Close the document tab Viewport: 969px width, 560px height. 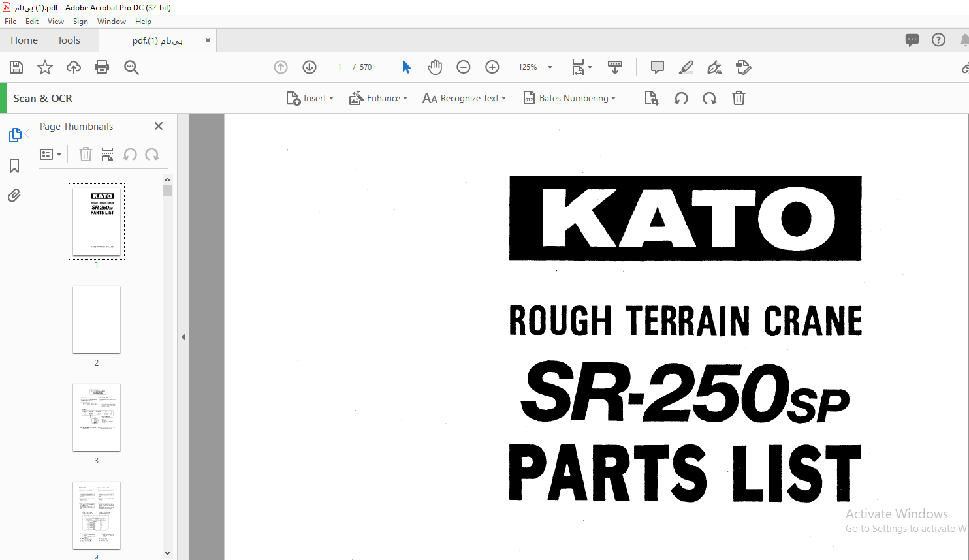point(208,40)
